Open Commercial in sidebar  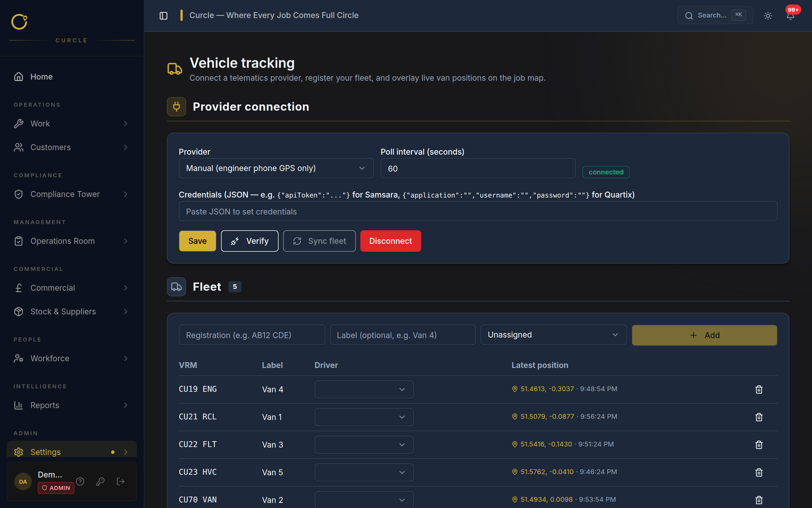(x=72, y=288)
